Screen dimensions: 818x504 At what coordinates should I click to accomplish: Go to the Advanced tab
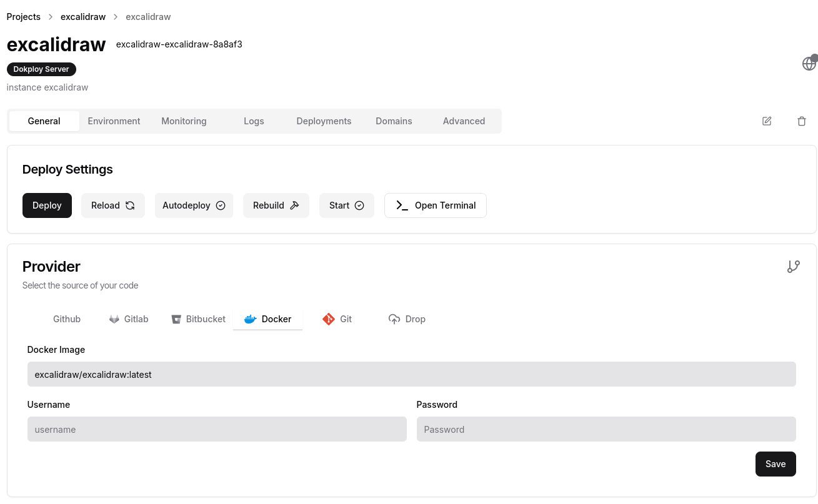click(x=464, y=121)
